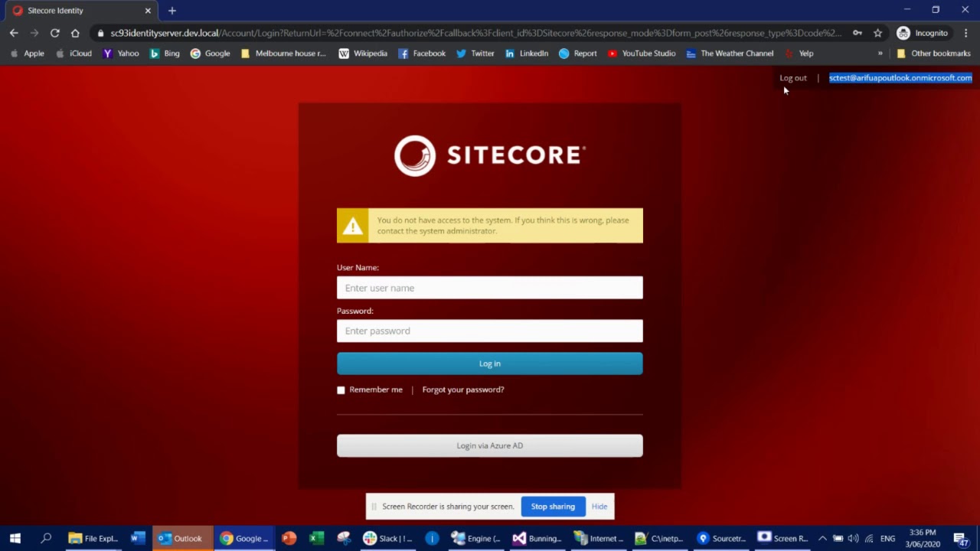Open a new browser tab
The width and height of the screenshot is (980, 551).
click(x=172, y=11)
